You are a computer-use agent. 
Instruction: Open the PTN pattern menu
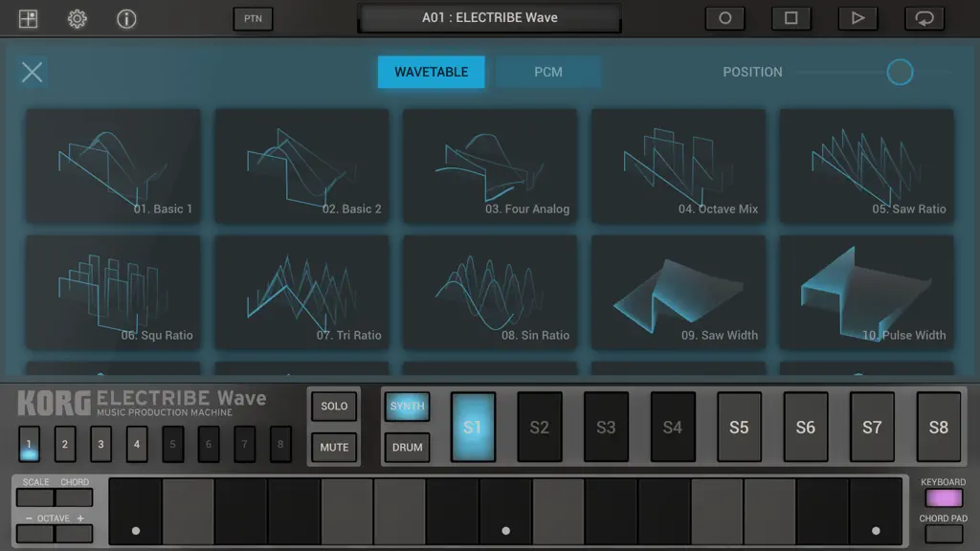[x=253, y=18]
